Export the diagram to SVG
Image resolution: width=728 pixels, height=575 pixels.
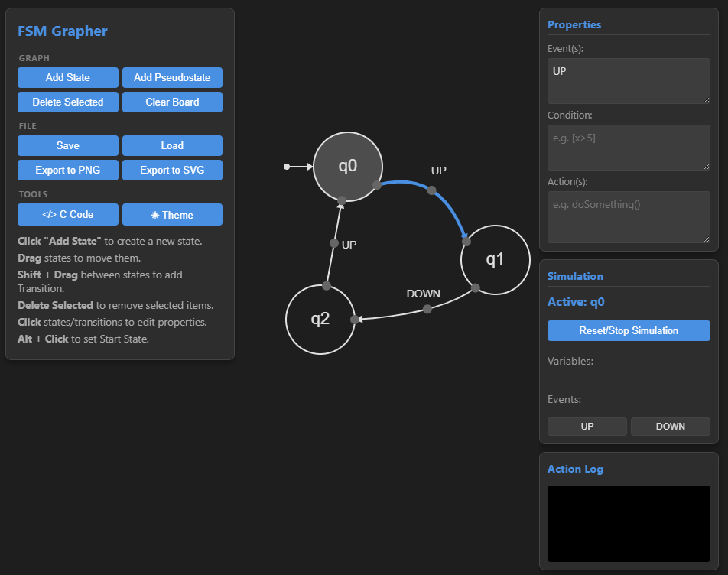click(x=172, y=170)
